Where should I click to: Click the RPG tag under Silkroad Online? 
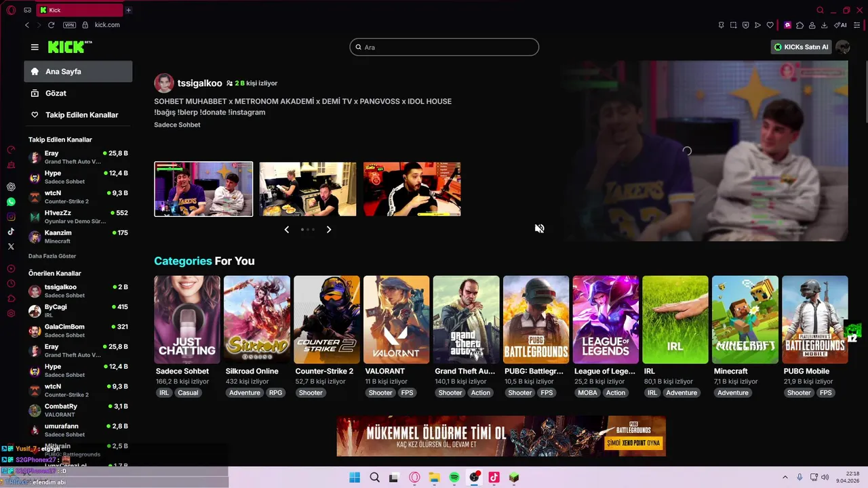(275, 393)
